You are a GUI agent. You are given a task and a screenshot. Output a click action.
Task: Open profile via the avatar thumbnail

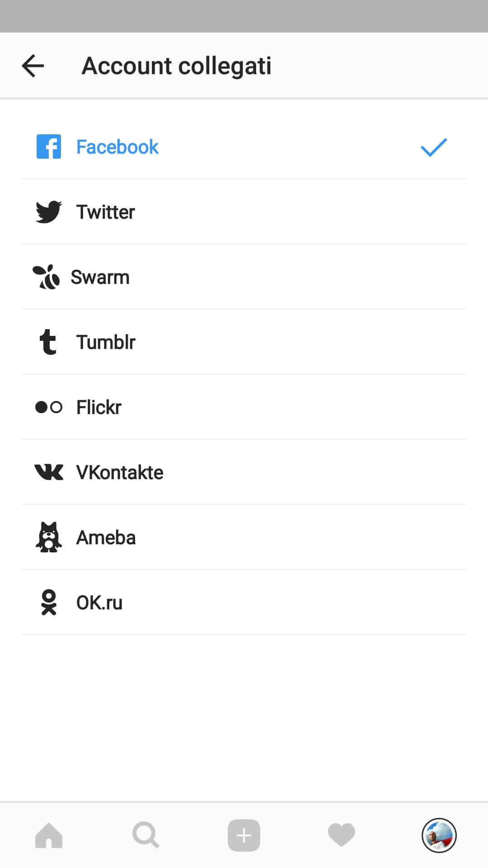pos(439,835)
